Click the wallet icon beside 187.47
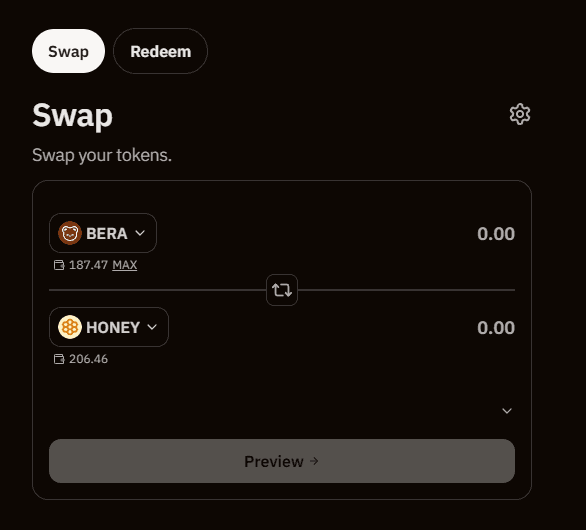This screenshot has width=586, height=530. tap(59, 265)
